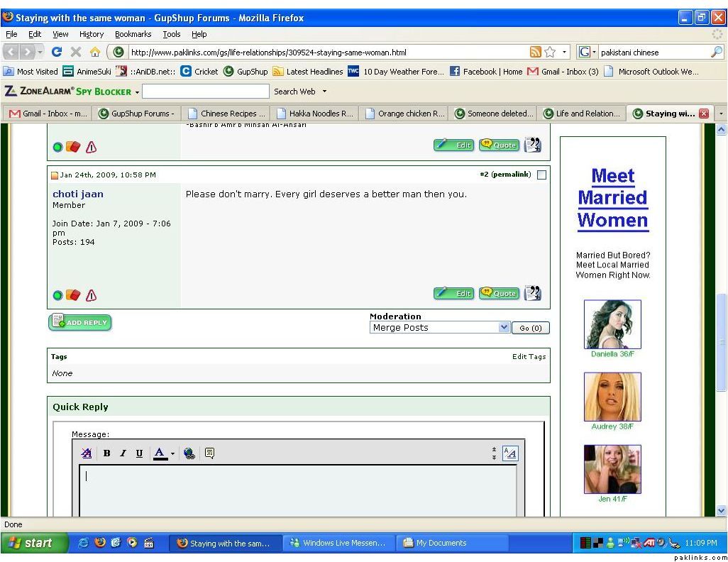Click the Wrap Quote tags icon
This screenshot has width=728, height=562.
[209, 453]
